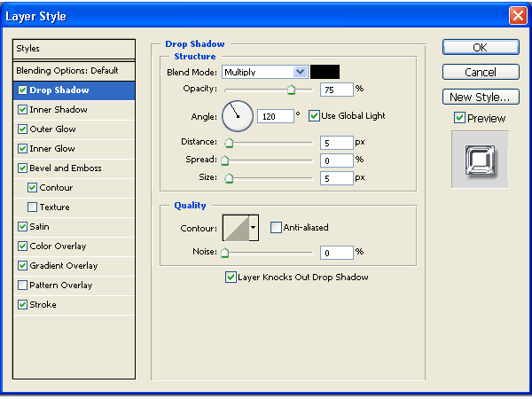Image resolution: width=532 pixels, height=399 pixels.
Task: Expand the Contour picker arrow
Action: (254, 228)
